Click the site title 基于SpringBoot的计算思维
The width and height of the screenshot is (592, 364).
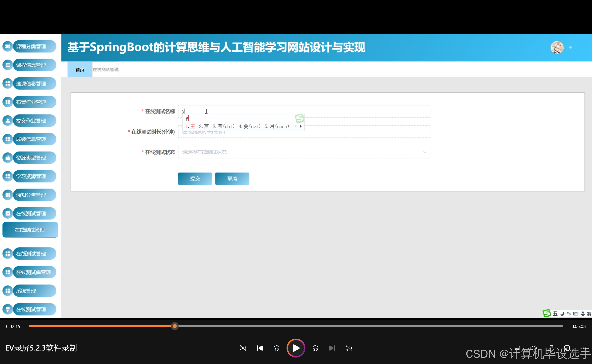coord(216,47)
